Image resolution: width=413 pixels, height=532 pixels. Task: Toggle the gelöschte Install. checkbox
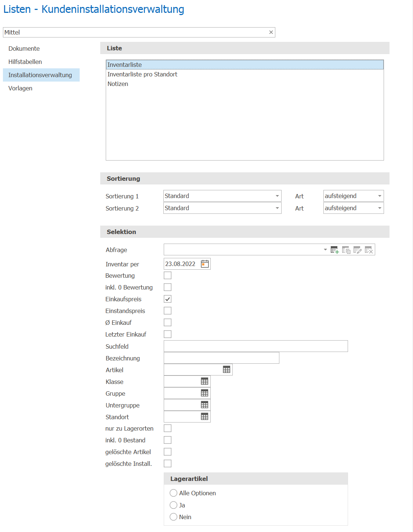[x=167, y=464]
